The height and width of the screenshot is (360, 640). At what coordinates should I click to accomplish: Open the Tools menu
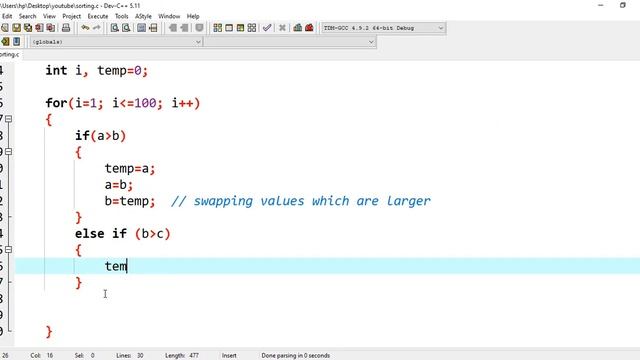[x=122, y=16]
